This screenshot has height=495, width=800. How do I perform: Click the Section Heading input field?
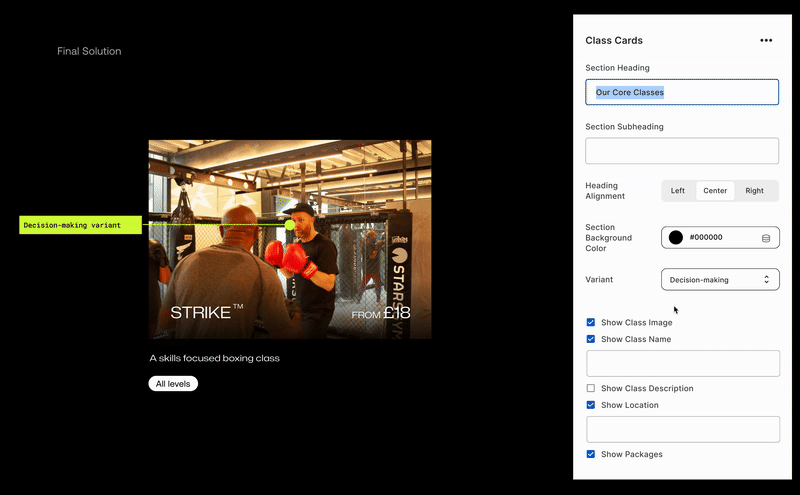coord(682,92)
